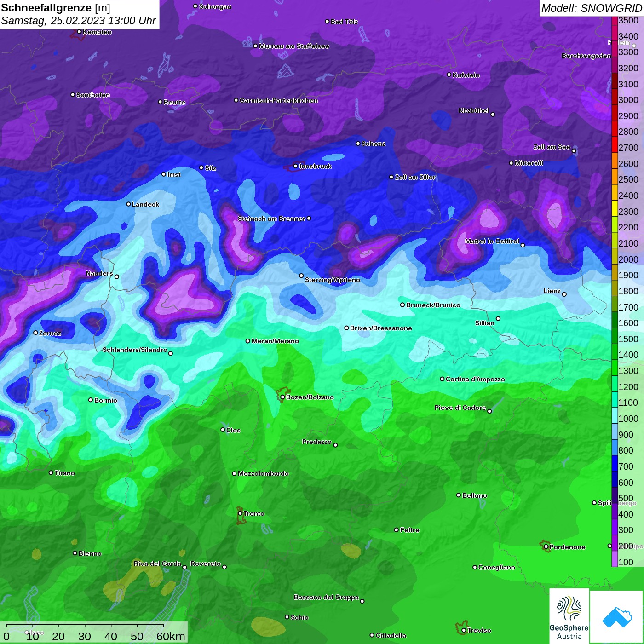Click the Tirano location dot

pos(51,472)
